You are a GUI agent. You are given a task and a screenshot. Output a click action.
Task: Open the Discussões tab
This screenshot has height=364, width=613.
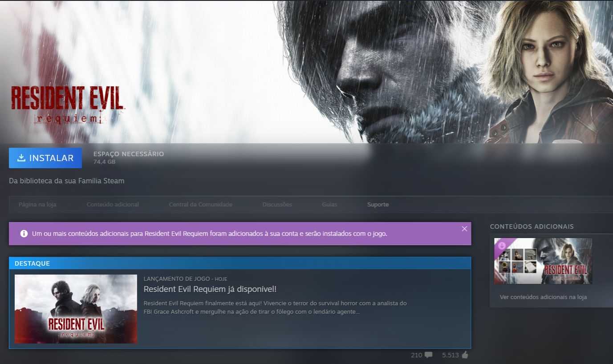click(277, 205)
